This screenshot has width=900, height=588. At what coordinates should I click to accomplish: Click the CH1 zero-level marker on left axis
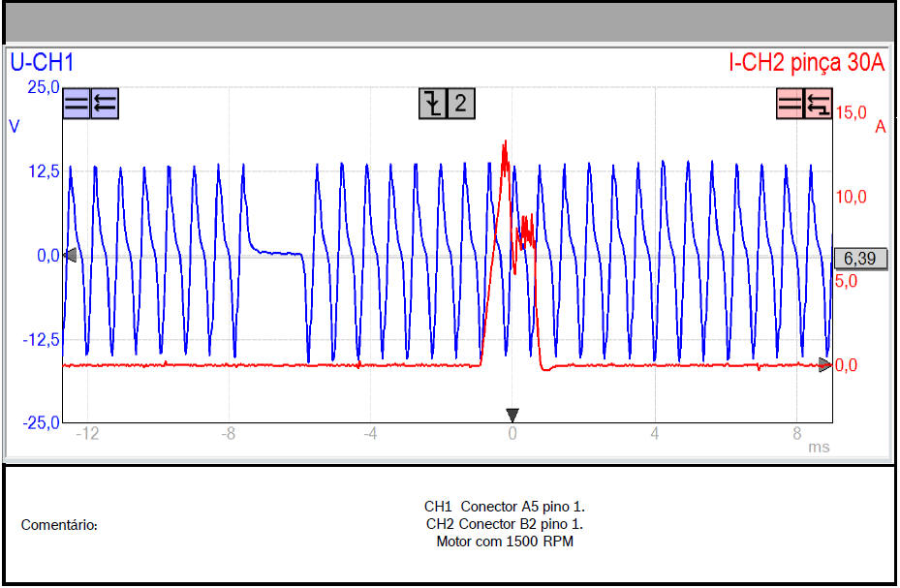(70, 255)
